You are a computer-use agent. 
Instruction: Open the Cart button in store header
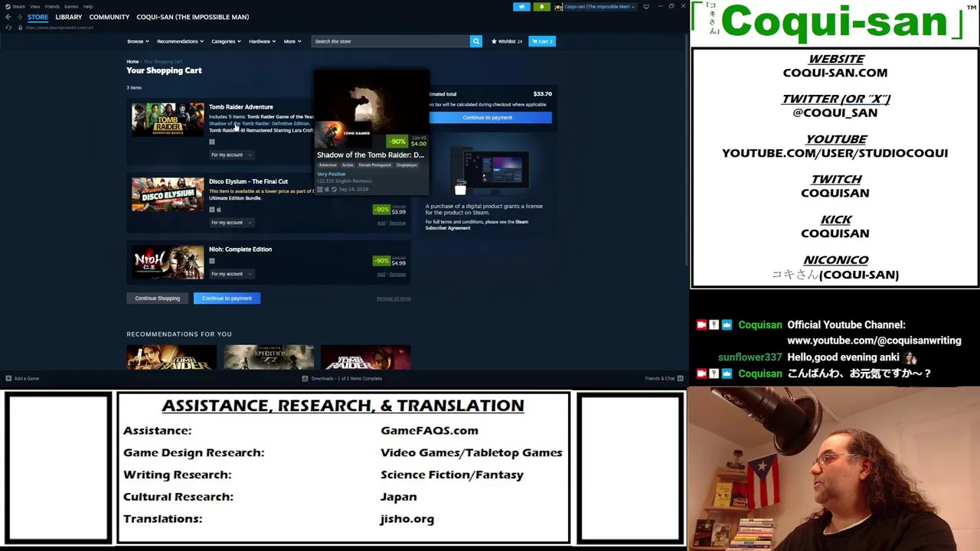coord(541,41)
